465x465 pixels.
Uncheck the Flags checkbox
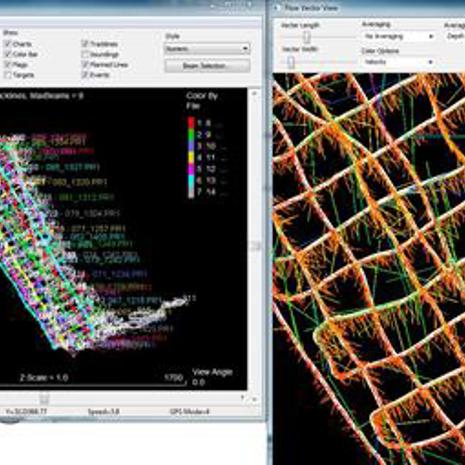[8, 64]
